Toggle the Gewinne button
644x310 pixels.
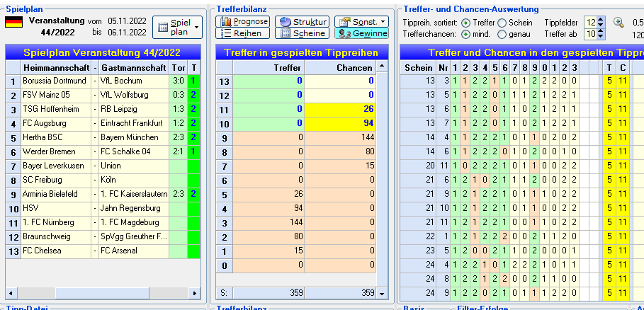[361, 33]
